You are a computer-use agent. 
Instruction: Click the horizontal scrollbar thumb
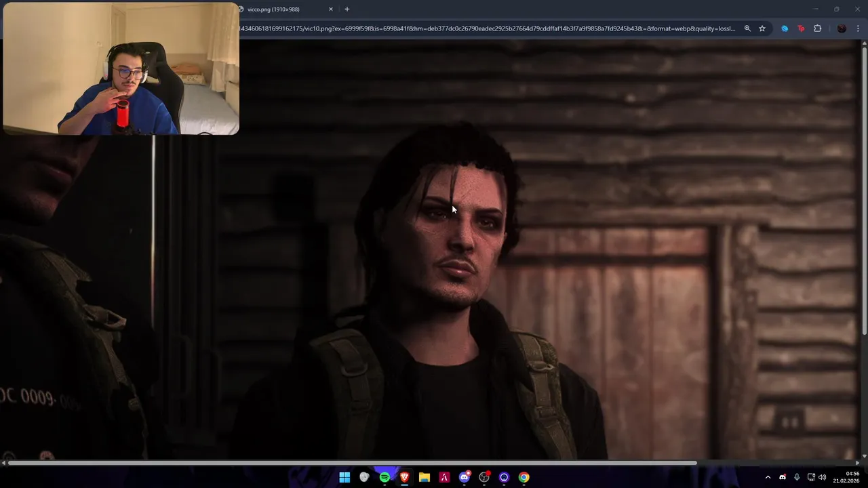(x=352, y=463)
